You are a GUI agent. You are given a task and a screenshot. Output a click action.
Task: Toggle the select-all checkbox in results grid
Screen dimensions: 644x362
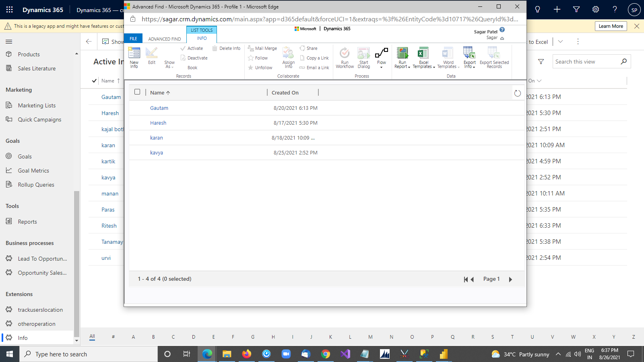click(137, 92)
